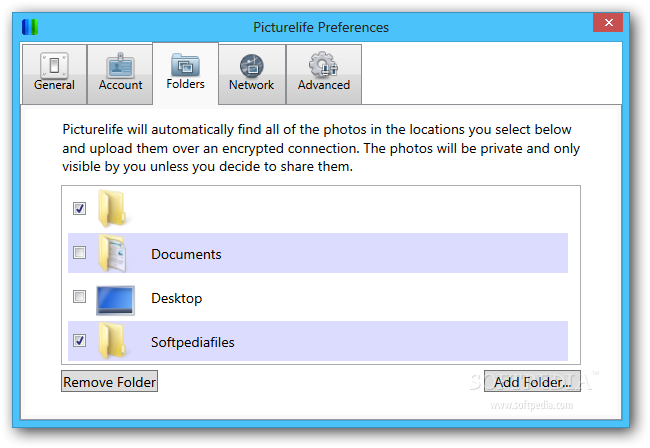The image size is (650, 448).
Task: Click the Network globe icon
Action: (252, 65)
